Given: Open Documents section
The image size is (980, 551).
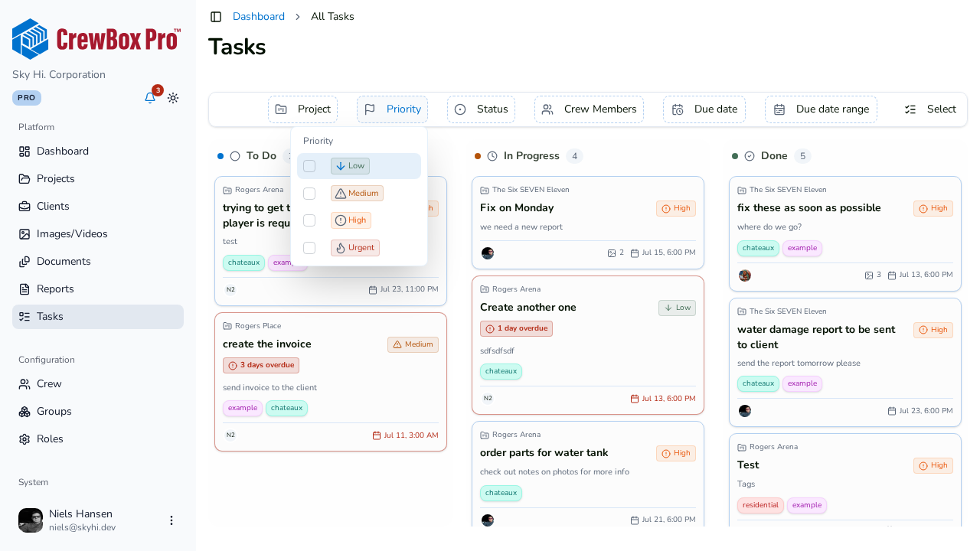Looking at the screenshot, I should (98, 262).
